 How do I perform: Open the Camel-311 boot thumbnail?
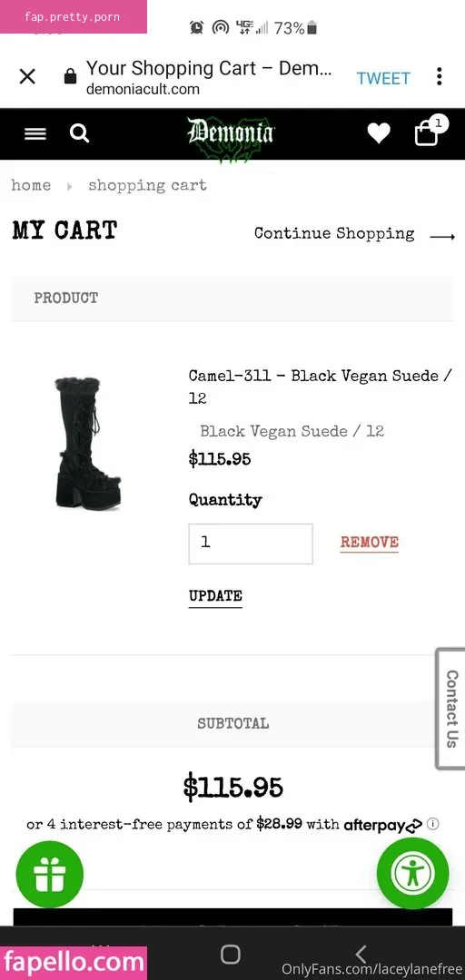pyautogui.click(x=87, y=443)
